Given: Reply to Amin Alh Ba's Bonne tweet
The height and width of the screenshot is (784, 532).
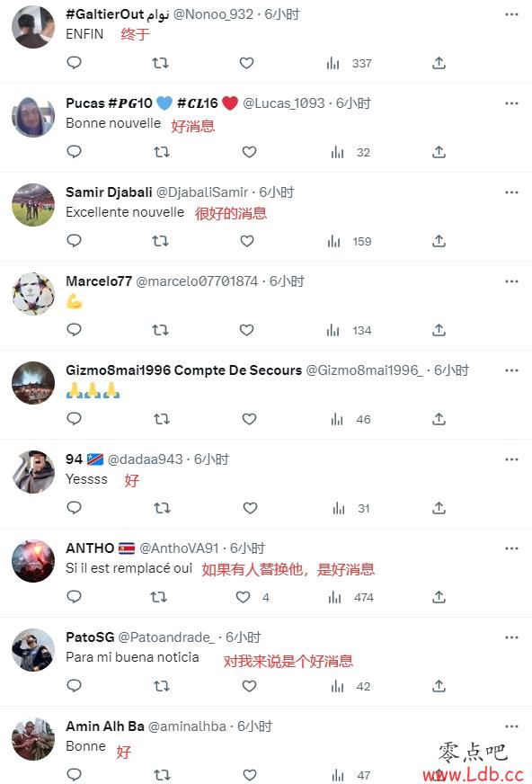Looking at the screenshot, I should 74,774.
